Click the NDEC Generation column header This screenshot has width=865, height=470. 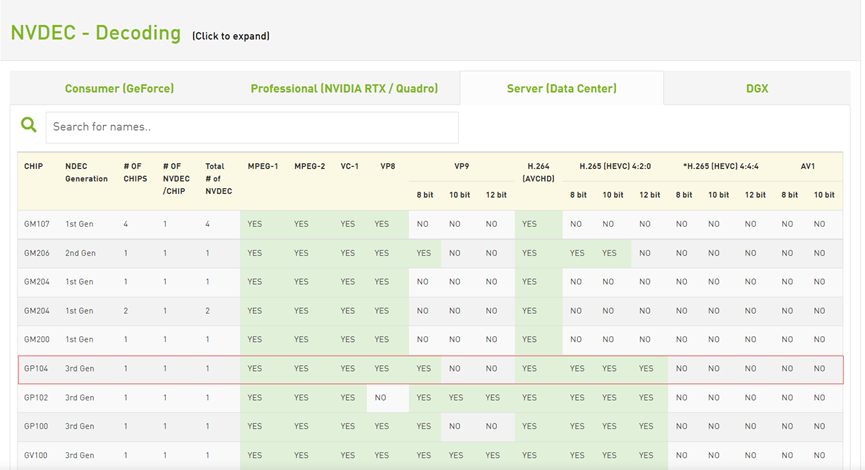click(x=87, y=172)
